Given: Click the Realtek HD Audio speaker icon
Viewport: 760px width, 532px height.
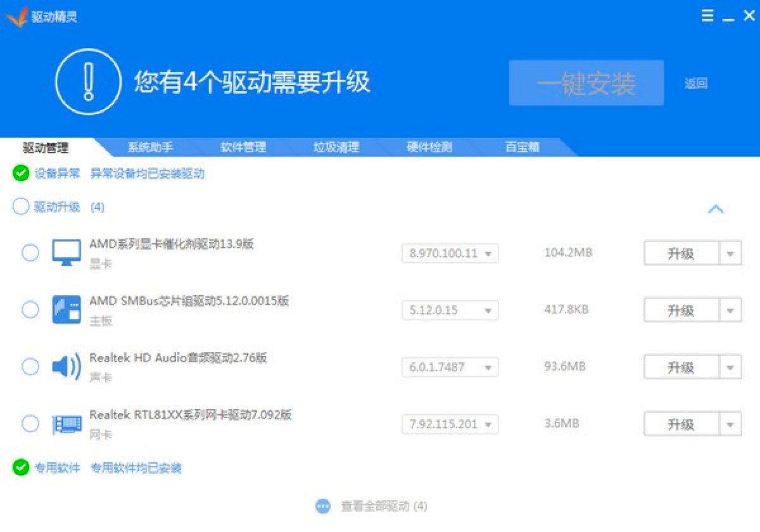Looking at the screenshot, I should pos(66,366).
